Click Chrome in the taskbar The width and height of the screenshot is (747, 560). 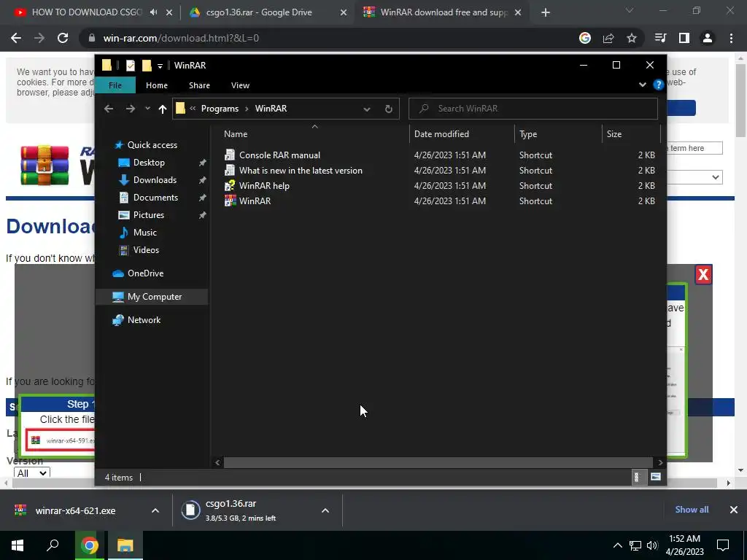point(89,545)
